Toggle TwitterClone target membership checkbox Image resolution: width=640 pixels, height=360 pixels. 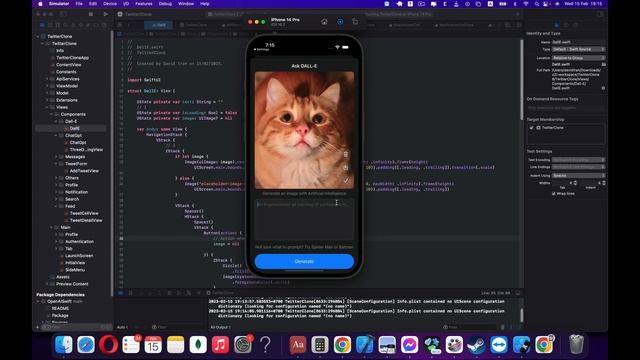point(531,128)
